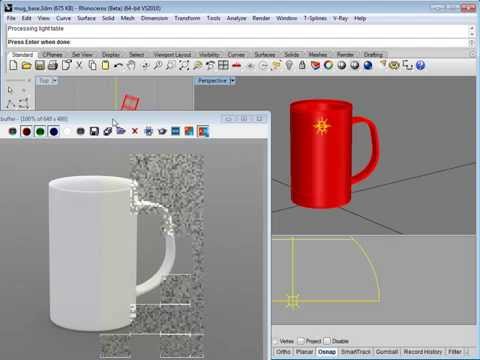Click the SmartTrack status bar button
The height and width of the screenshot is (360, 480).
click(x=356, y=352)
